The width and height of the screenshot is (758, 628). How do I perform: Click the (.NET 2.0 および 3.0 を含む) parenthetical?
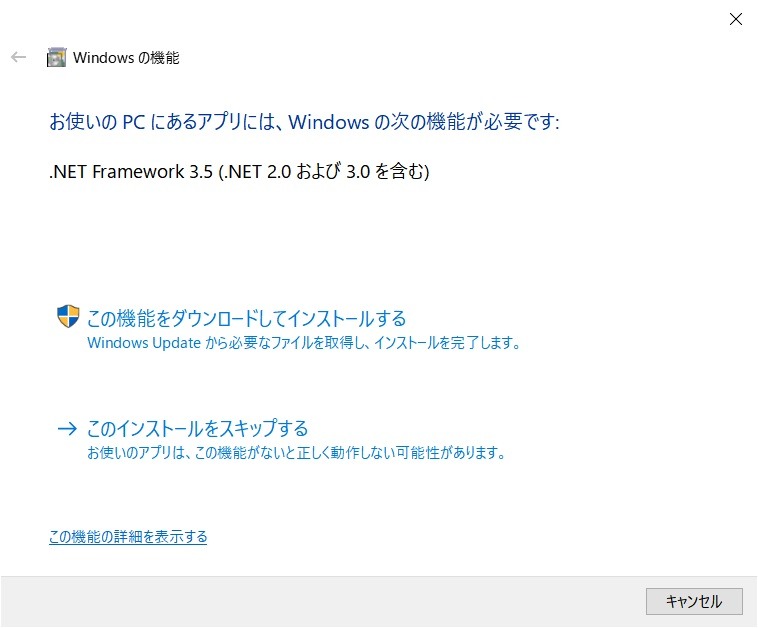coord(324,172)
